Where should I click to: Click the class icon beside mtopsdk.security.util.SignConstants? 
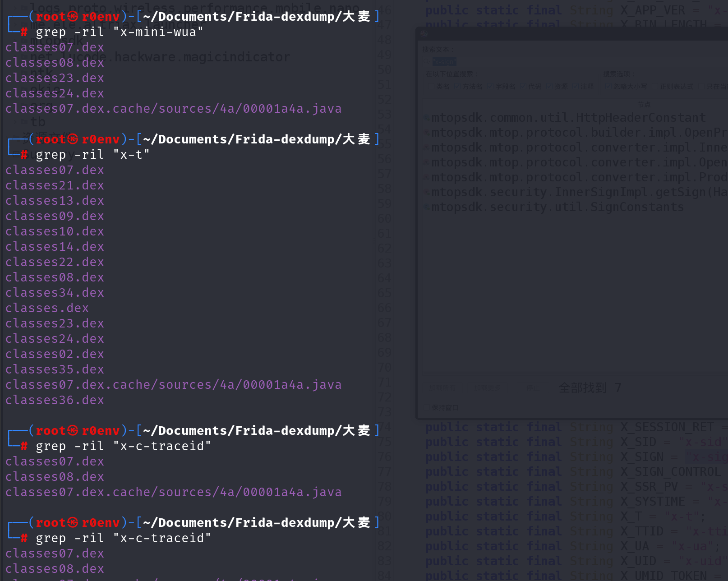point(427,207)
